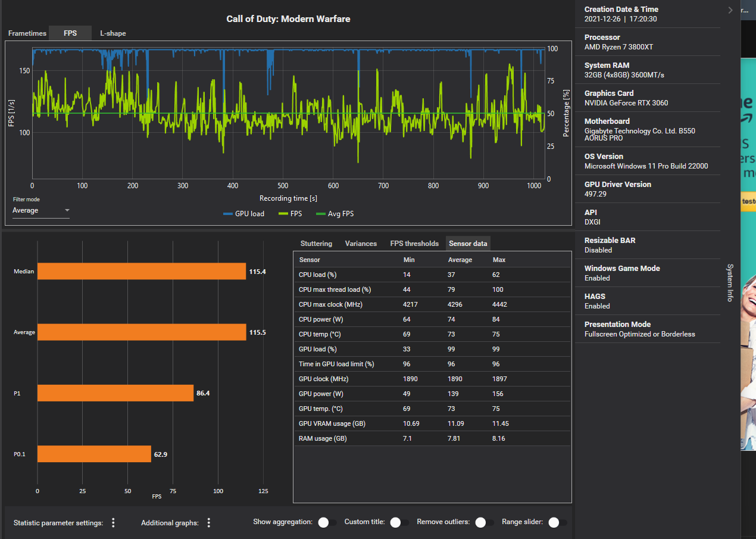756x539 pixels.
Task: Turn on the Range slider switch
Action: pos(557,522)
